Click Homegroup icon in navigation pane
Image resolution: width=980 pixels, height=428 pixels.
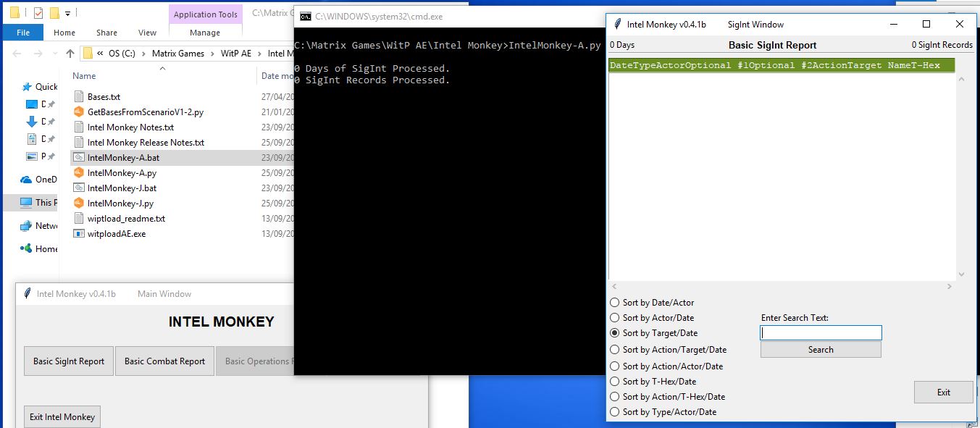pos(25,249)
